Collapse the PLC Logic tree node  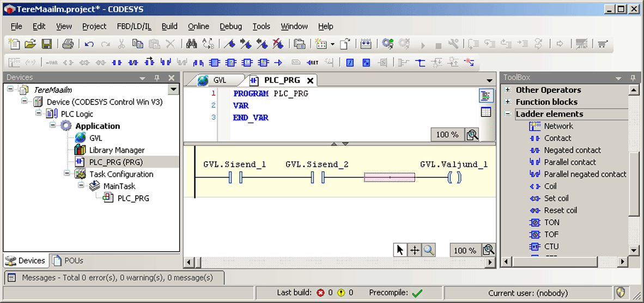(39, 113)
